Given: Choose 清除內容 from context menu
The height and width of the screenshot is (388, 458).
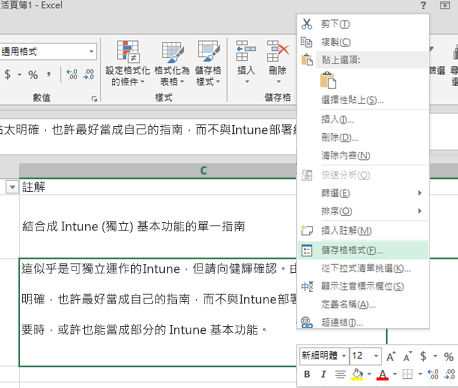Looking at the screenshot, I should pyautogui.click(x=363, y=155).
